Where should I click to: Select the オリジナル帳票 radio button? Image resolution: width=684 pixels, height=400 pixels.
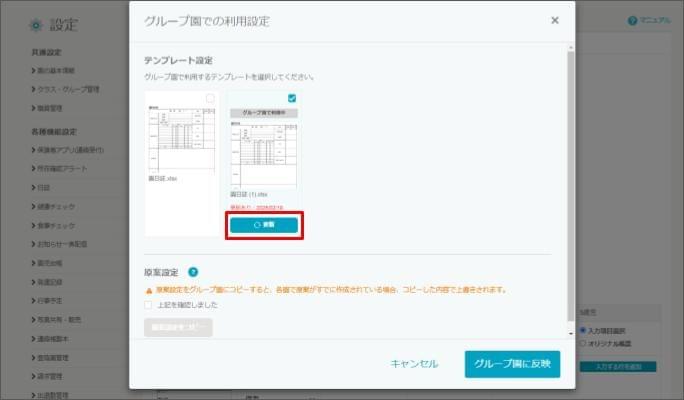pyautogui.click(x=583, y=343)
